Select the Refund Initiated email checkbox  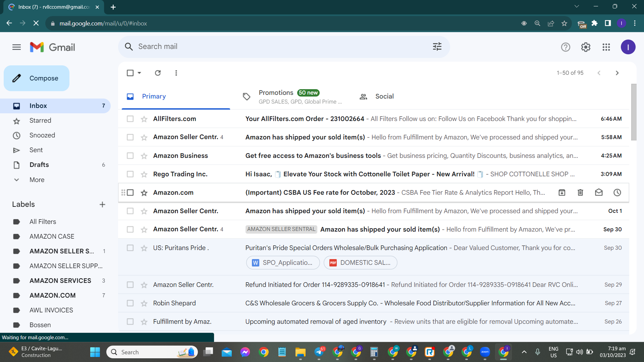coord(130,285)
